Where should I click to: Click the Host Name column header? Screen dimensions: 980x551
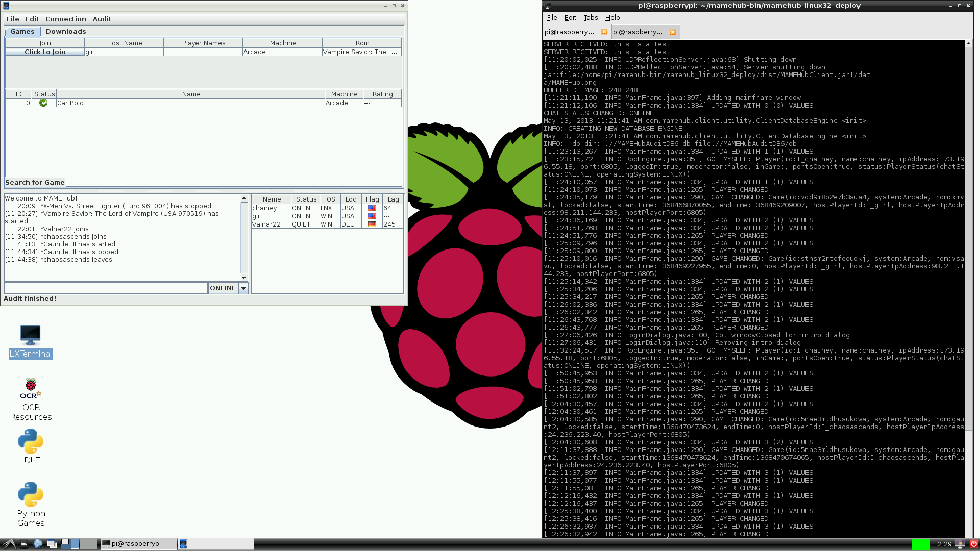(125, 43)
